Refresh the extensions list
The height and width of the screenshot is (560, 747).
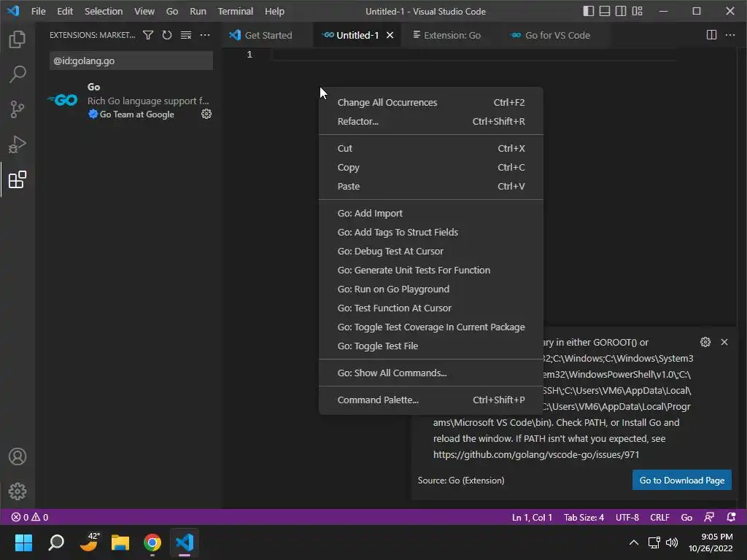pyautogui.click(x=167, y=35)
